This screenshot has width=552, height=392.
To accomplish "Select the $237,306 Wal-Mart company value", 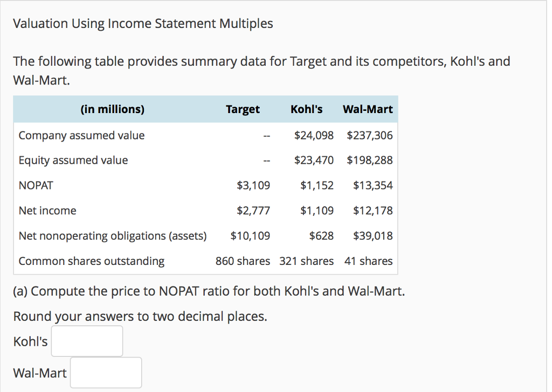I will [x=371, y=135].
